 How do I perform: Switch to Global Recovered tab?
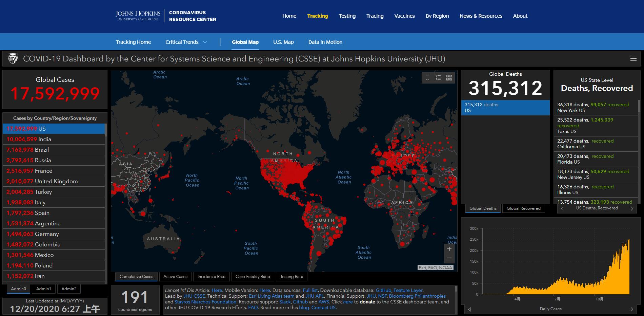click(x=523, y=208)
